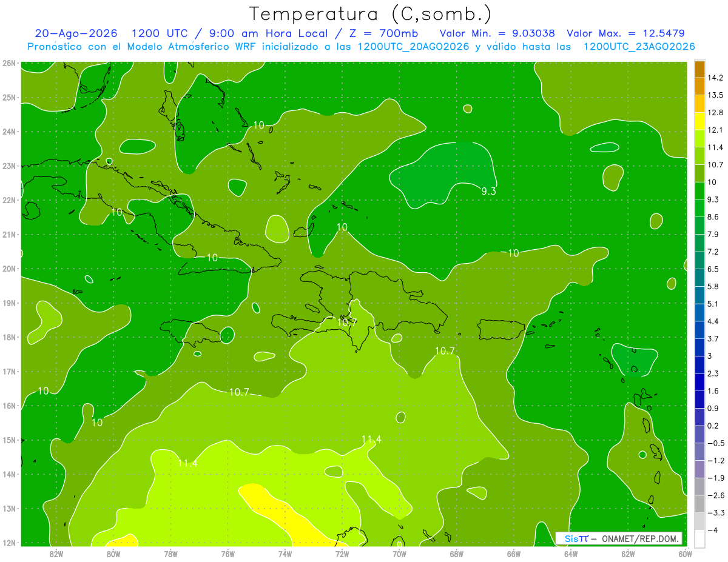Click the "5.8" color scale value
The width and height of the screenshot is (728, 562).
click(713, 286)
